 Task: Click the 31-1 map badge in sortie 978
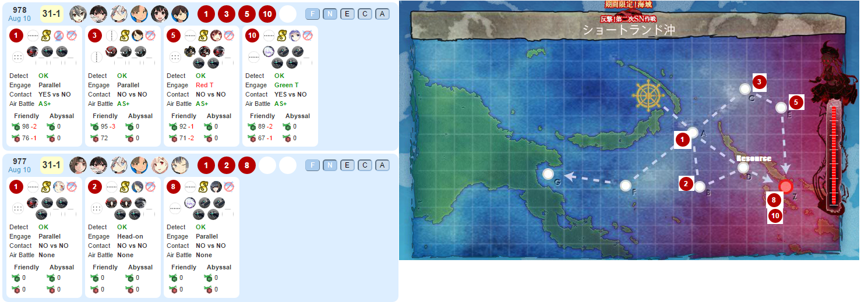[x=51, y=14]
